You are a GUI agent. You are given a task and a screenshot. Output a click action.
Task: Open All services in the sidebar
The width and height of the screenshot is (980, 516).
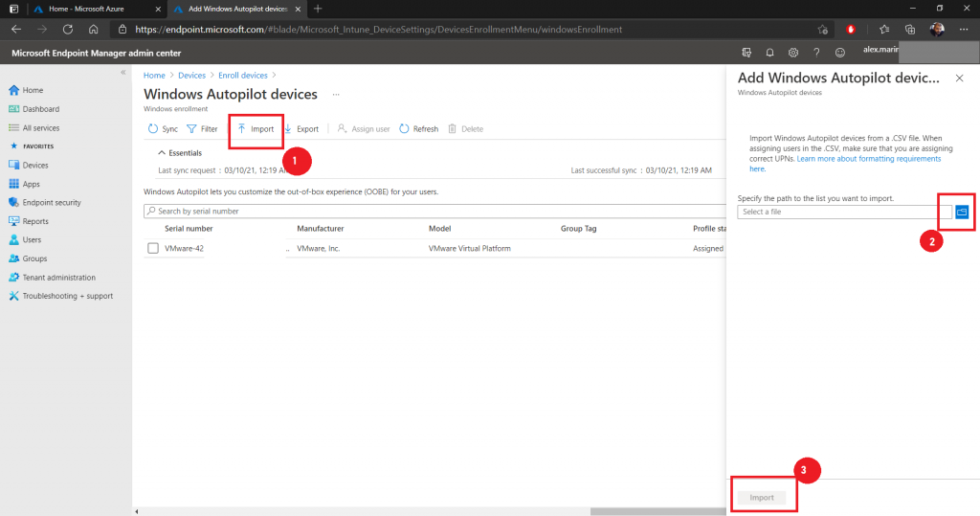[x=34, y=127]
